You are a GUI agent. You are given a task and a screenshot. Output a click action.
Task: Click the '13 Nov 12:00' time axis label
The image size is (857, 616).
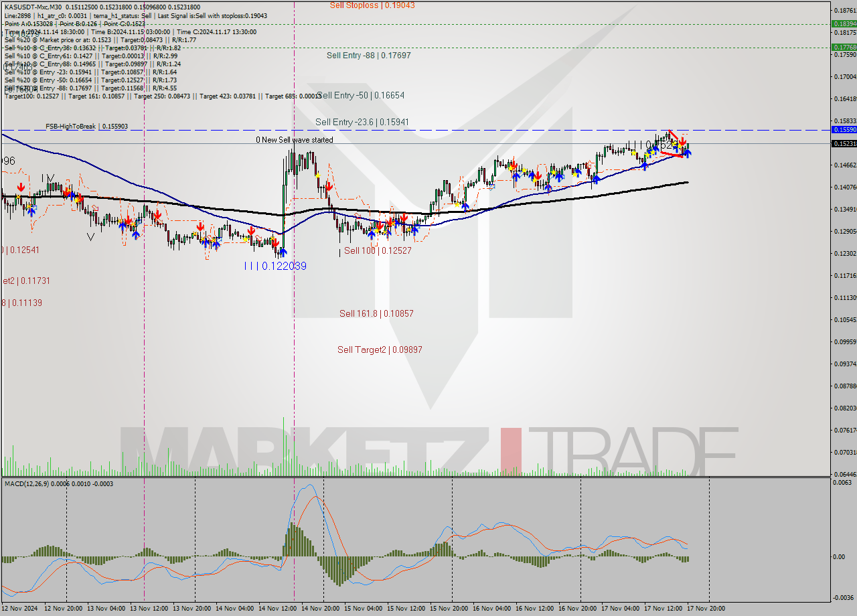click(x=151, y=609)
